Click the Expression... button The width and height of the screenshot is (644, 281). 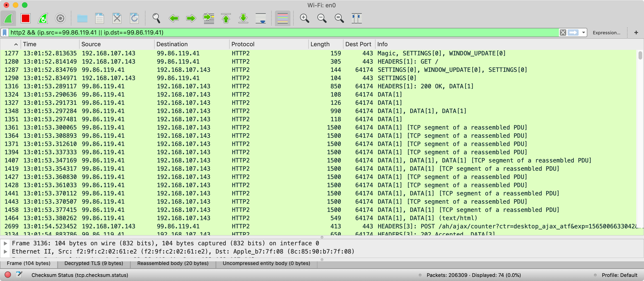(x=606, y=32)
